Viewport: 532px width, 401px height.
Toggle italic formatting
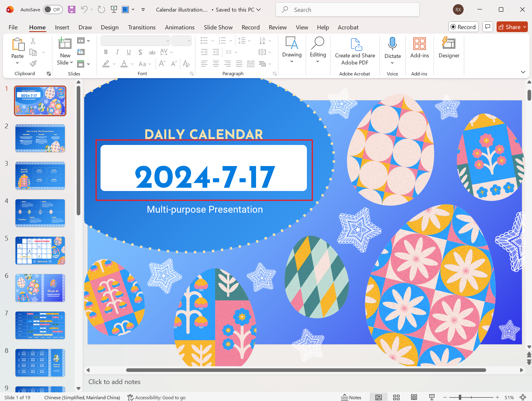(117, 52)
